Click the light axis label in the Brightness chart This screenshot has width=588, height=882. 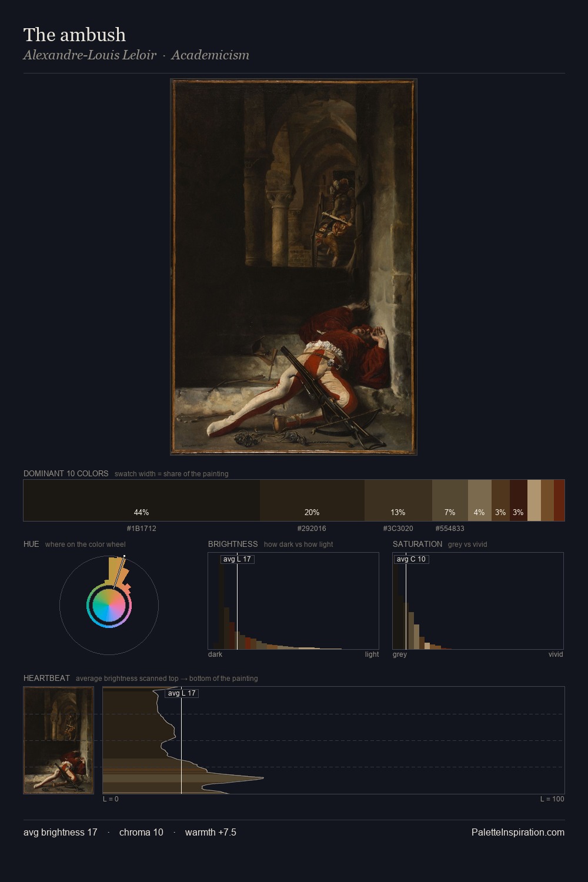372,654
